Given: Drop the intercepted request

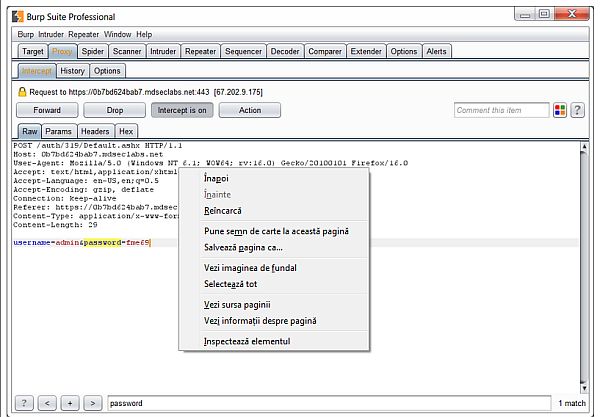Looking at the screenshot, I should (115, 110).
